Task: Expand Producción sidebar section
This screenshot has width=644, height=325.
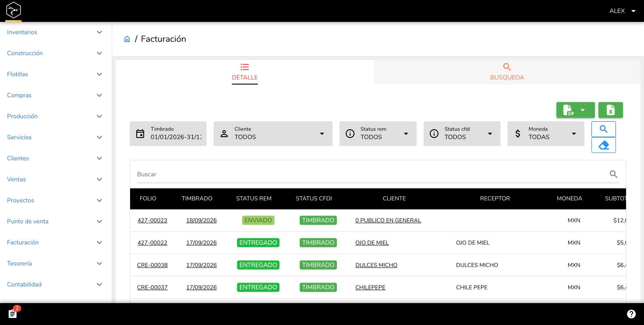Action: point(56,117)
